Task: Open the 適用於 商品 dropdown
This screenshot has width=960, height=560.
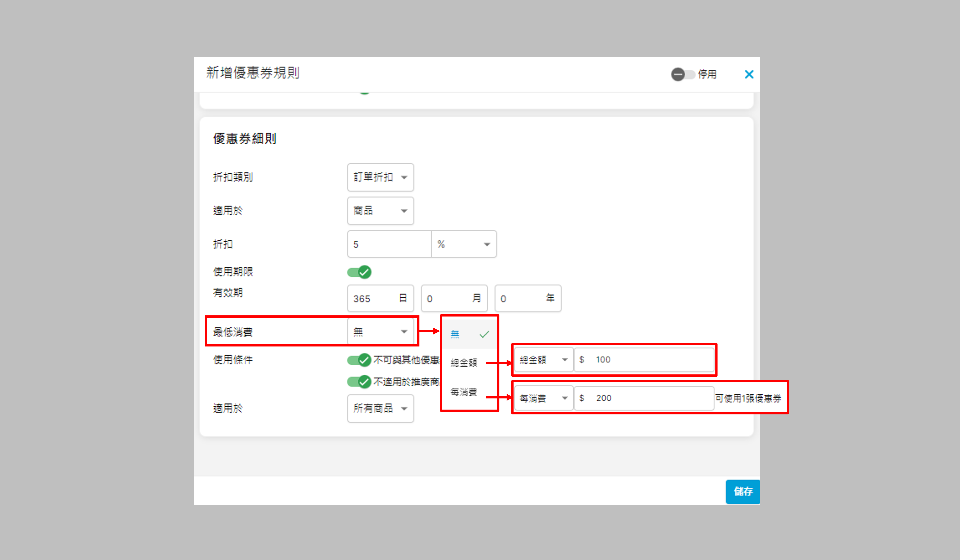Action: (x=380, y=211)
